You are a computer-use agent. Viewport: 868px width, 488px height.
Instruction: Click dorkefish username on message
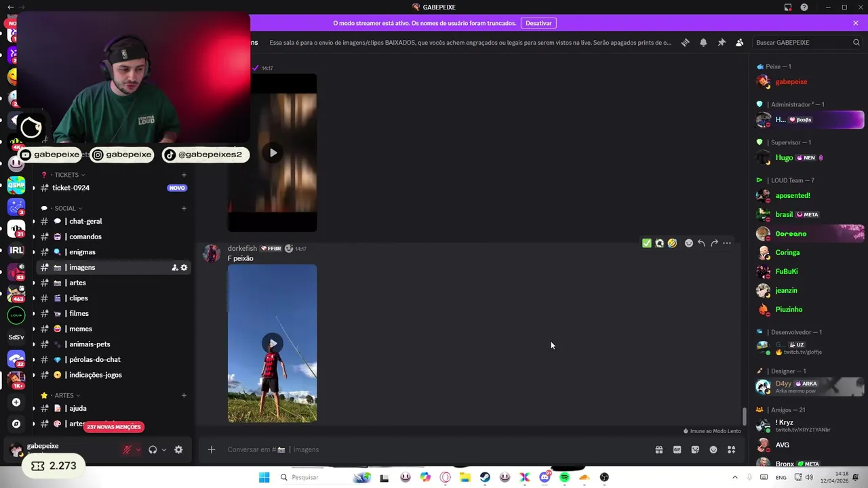coord(242,249)
